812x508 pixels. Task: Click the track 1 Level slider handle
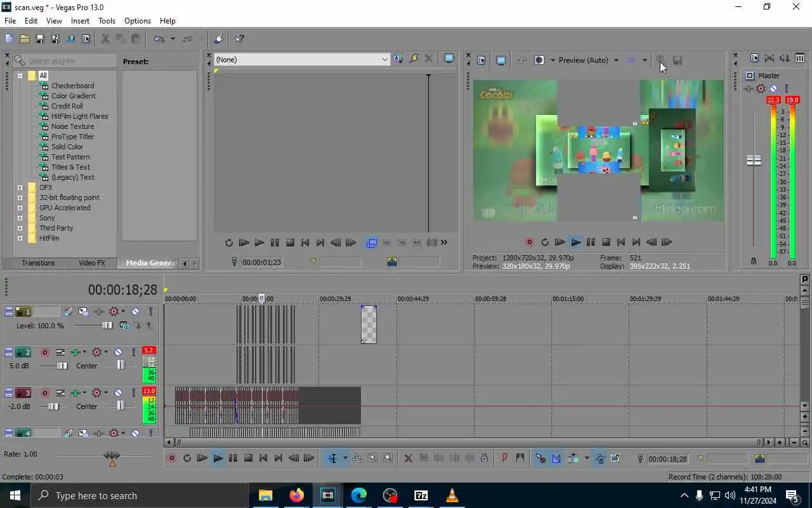(x=107, y=326)
